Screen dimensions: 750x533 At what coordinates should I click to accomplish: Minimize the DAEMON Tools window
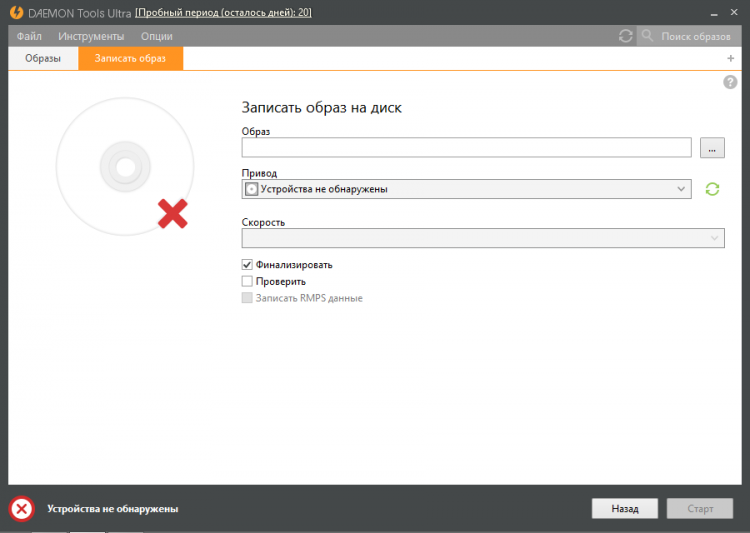pyautogui.click(x=714, y=13)
